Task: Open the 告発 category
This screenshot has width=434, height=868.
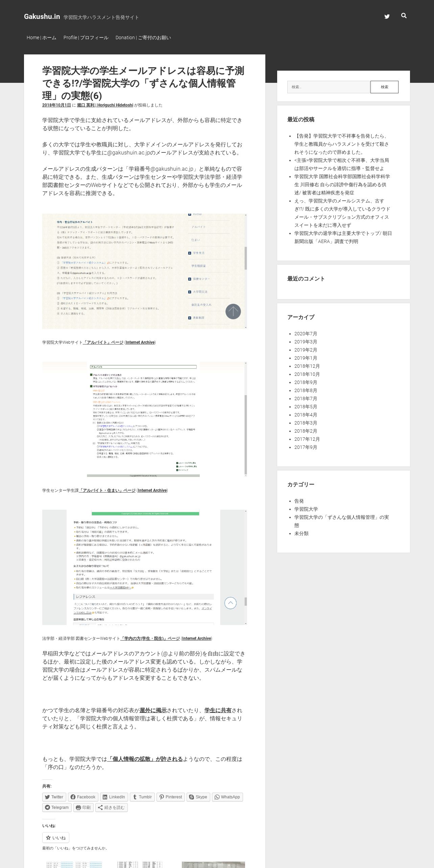Action: pos(299,501)
